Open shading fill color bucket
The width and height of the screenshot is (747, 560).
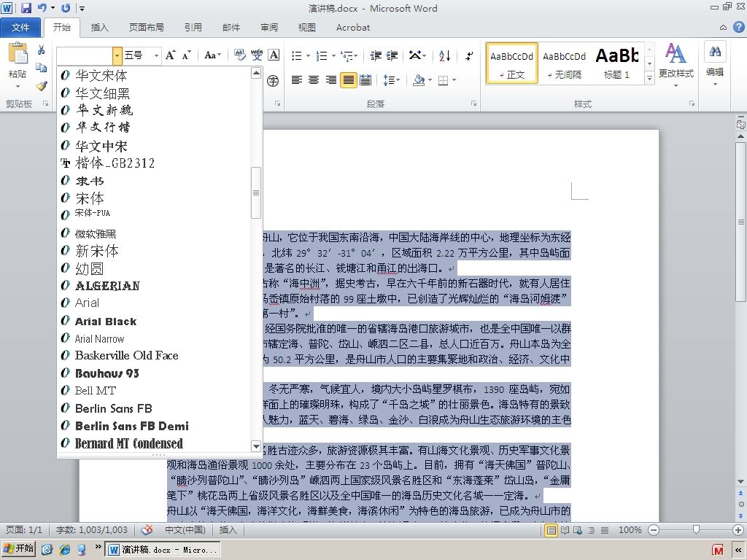(x=419, y=80)
